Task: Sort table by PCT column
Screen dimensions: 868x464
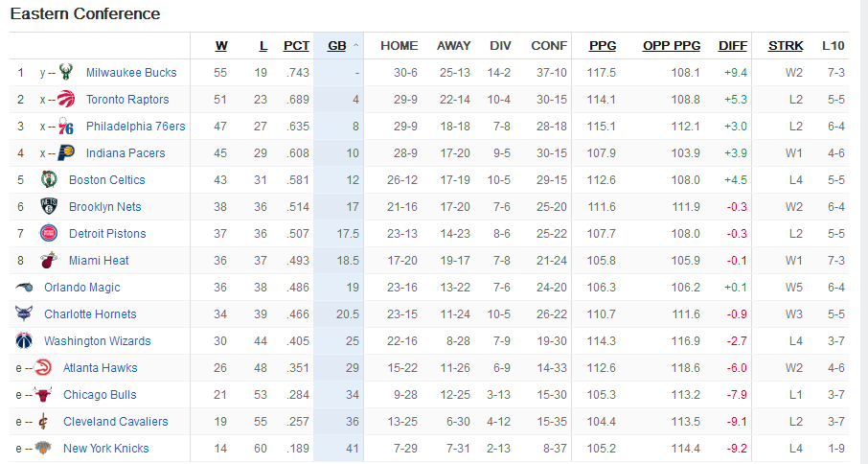Action: point(296,46)
